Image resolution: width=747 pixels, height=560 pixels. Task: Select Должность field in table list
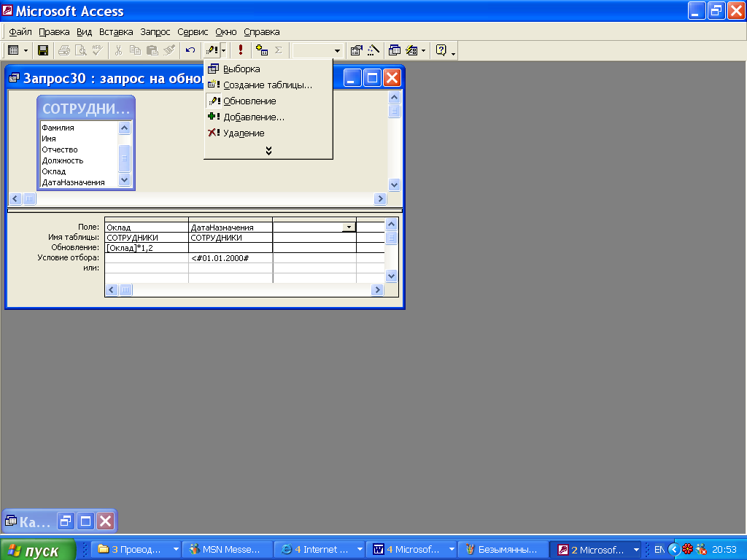[63, 160]
